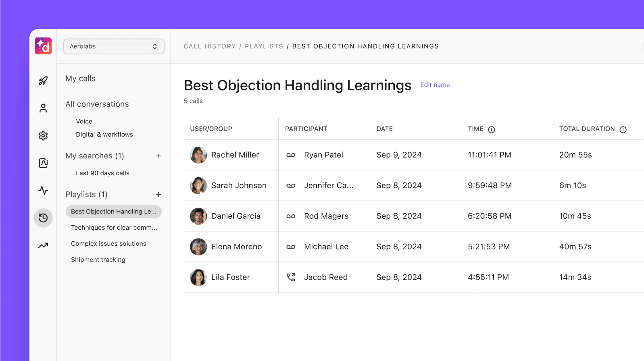Select Digital & workflows conversations
644x361 pixels.
(104, 135)
